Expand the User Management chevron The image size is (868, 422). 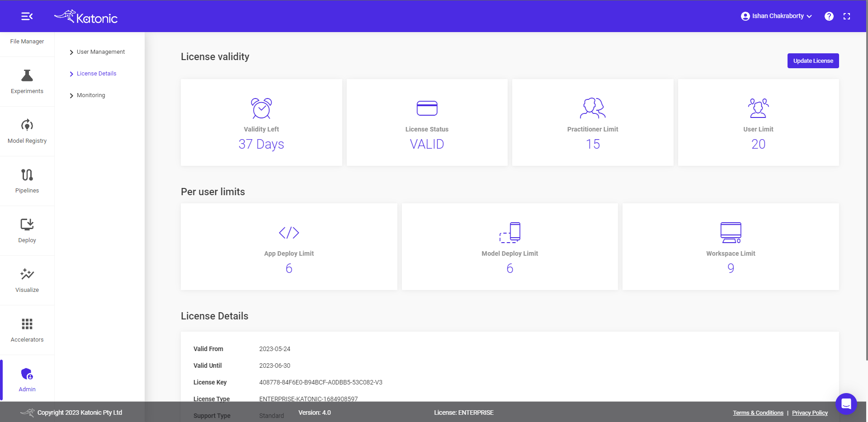[x=71, y=52]
